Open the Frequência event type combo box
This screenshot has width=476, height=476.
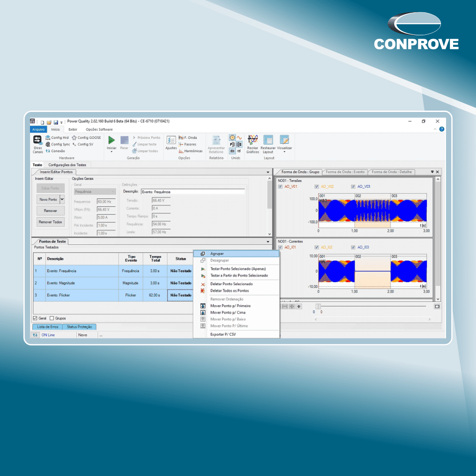tap(95, 192)
